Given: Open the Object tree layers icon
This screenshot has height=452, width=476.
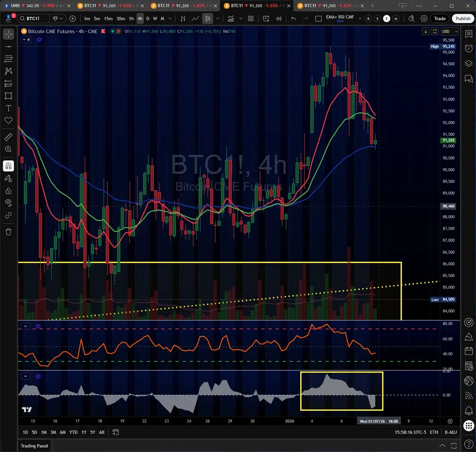Looking at the screenshot, I should click(468, 63).
